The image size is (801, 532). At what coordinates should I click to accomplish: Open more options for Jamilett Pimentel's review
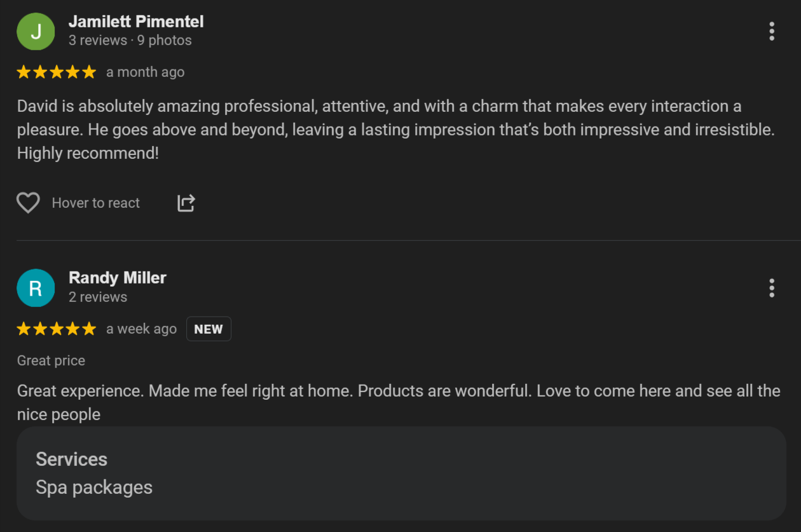(771, 31)
